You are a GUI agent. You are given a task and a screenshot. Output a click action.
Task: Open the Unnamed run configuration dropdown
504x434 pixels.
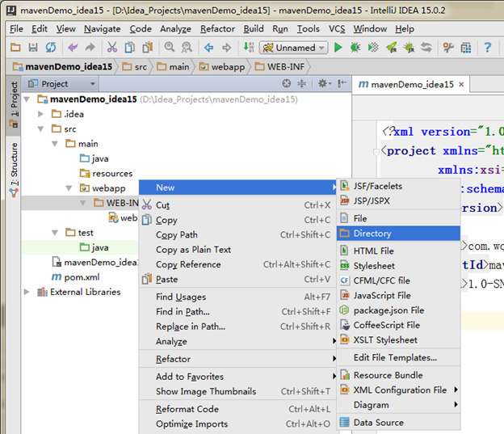[294, 48]
